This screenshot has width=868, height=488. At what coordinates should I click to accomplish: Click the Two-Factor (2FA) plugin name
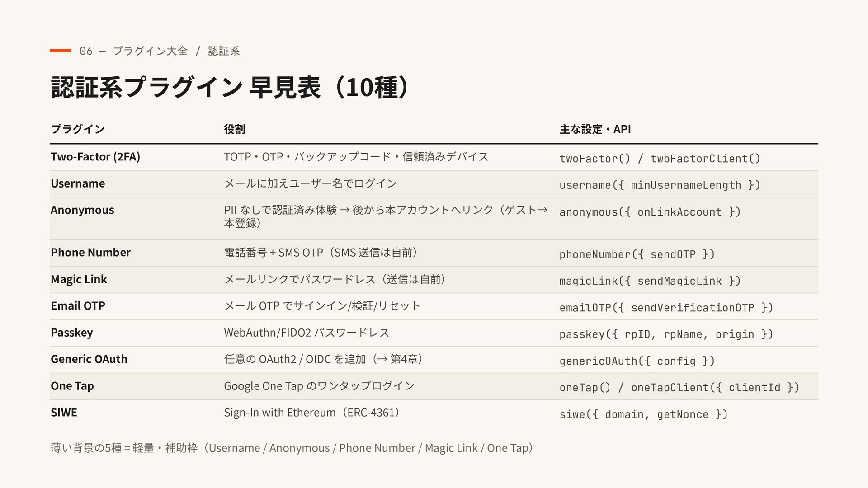pos(95,157)
